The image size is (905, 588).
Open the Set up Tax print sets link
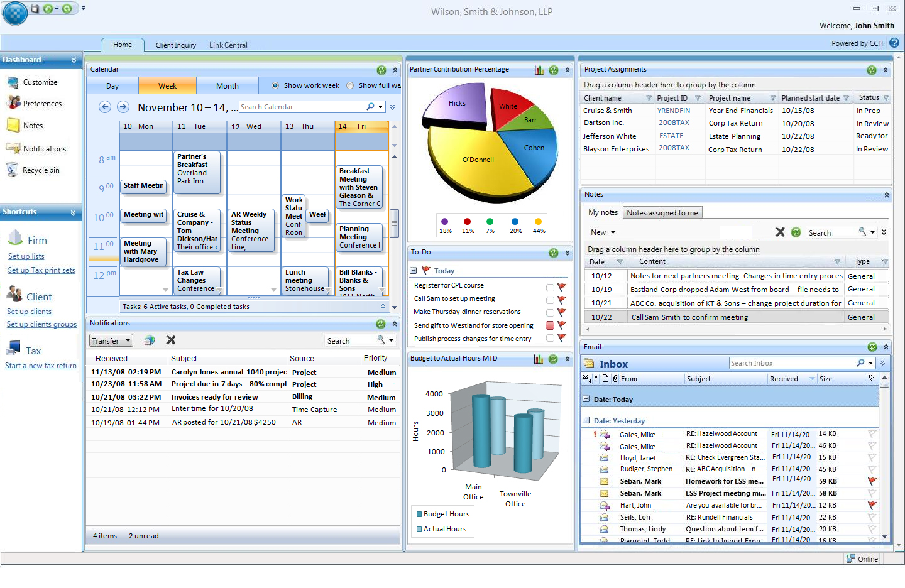(x=41, y=270)
